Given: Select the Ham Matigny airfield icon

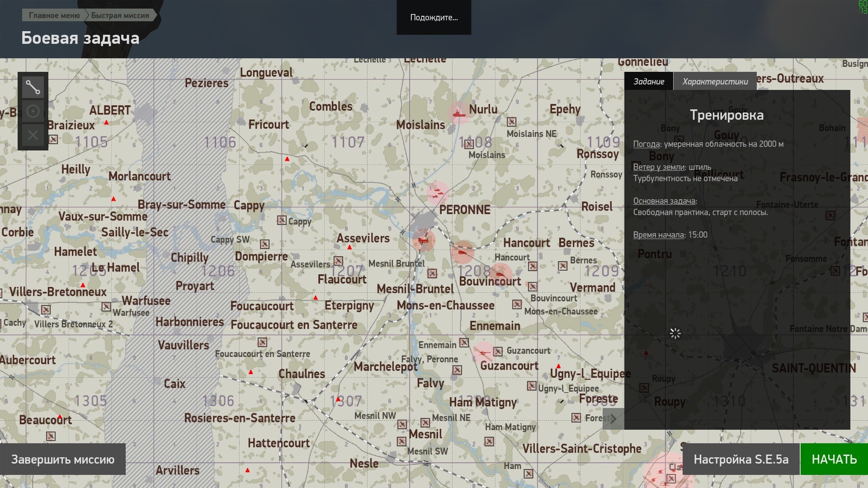Looking at the screenshot, I should (x=489, y=441).
